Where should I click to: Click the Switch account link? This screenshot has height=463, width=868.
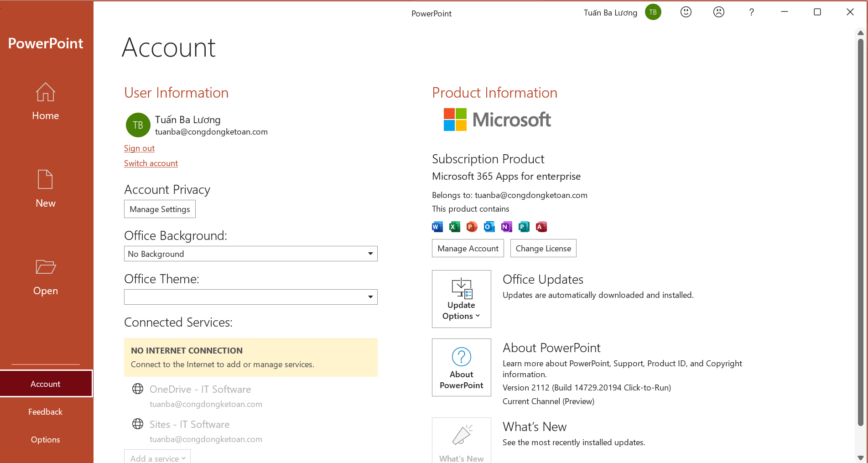151,163
